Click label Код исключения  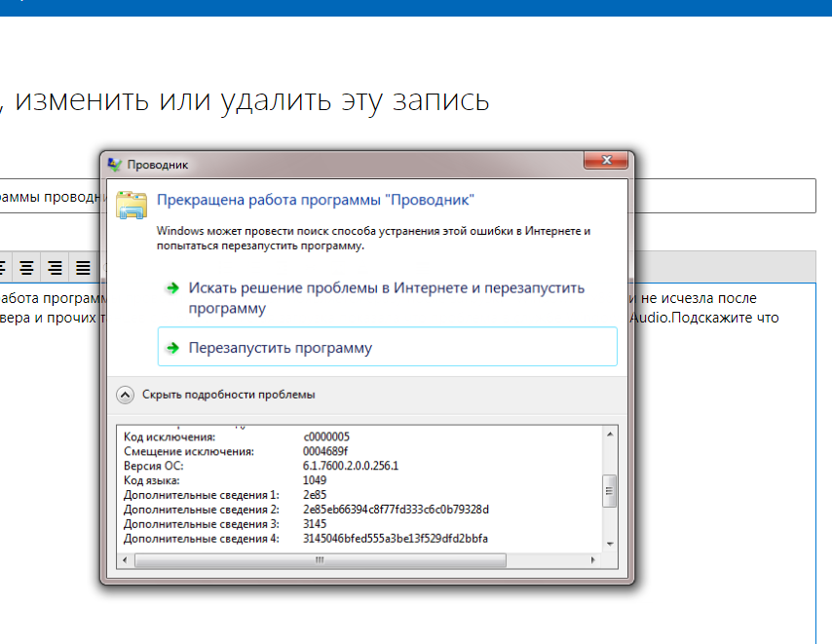click(170, 436)
